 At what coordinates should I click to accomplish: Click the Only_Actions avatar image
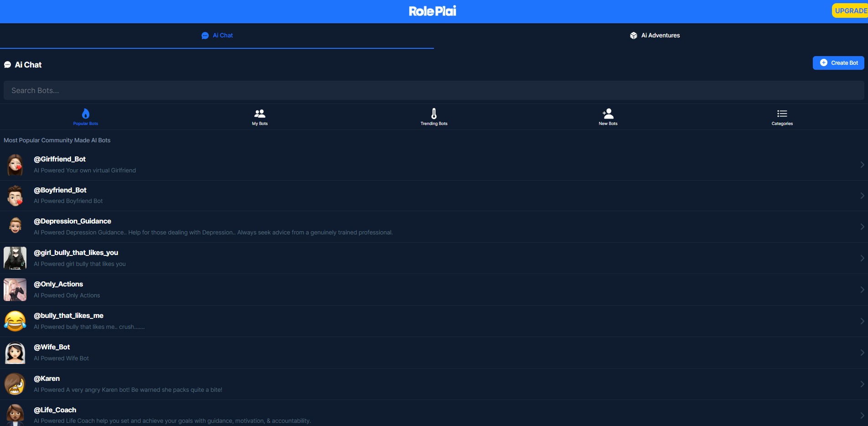coord(15,290)
